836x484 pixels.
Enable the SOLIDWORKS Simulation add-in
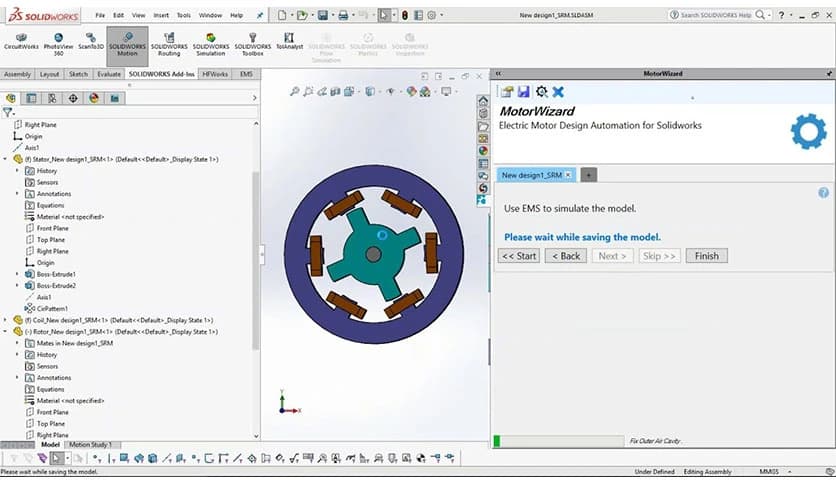[x=211, y=44]
